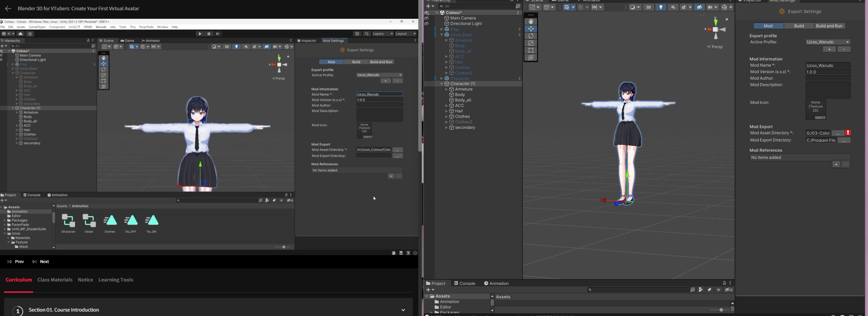Click the favorites star in right Project panel
The width and height of the screenshot is (868, 316).
coord(719,290)
